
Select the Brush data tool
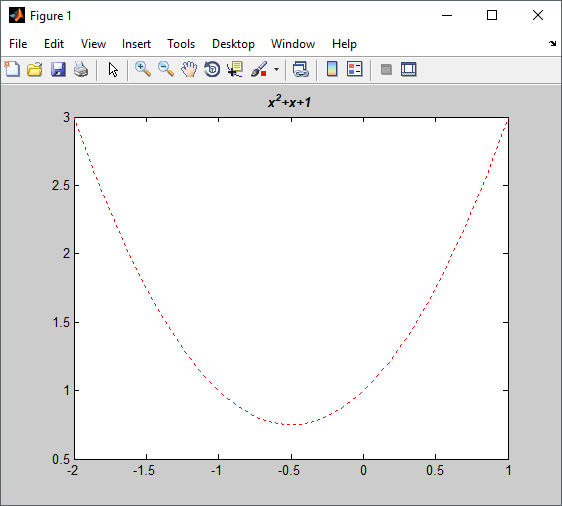[x=259, y=69]
